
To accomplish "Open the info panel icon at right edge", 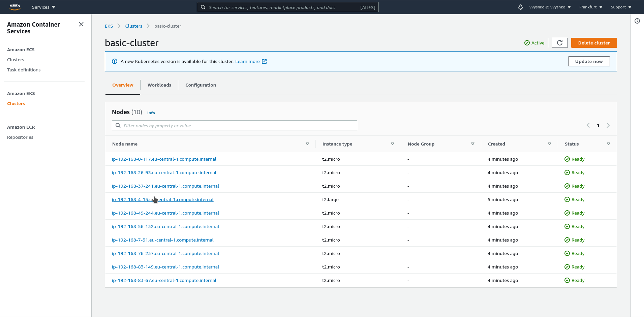I will pos(637,21).
